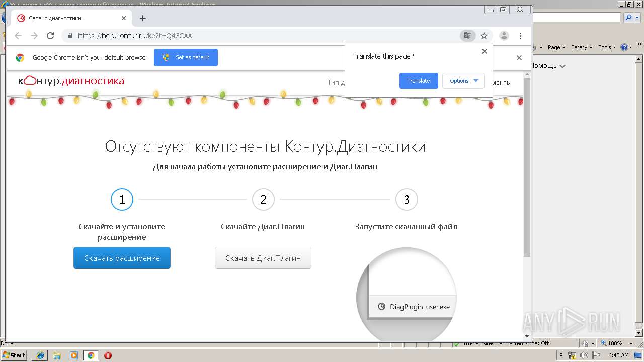The width and height of the screenshot is (644, 362).
Task: Open a new Chrome tab
Action: [143, 18]
